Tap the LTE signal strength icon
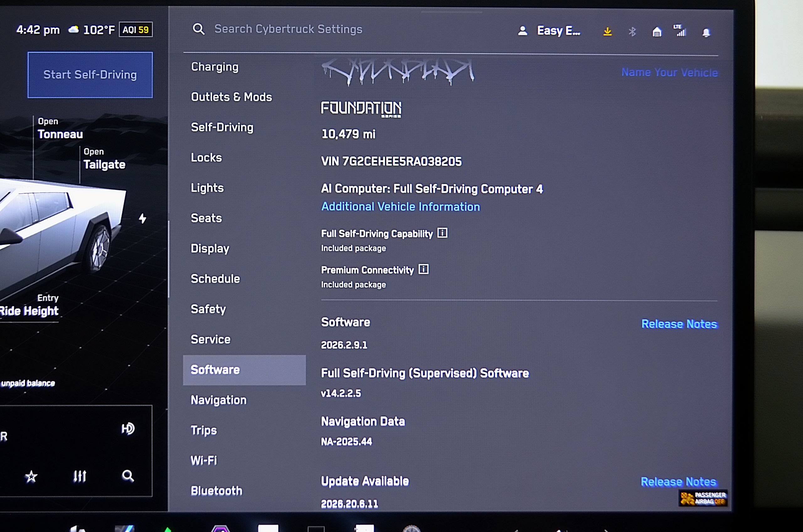The image size is (803, 532). point(680,30)
